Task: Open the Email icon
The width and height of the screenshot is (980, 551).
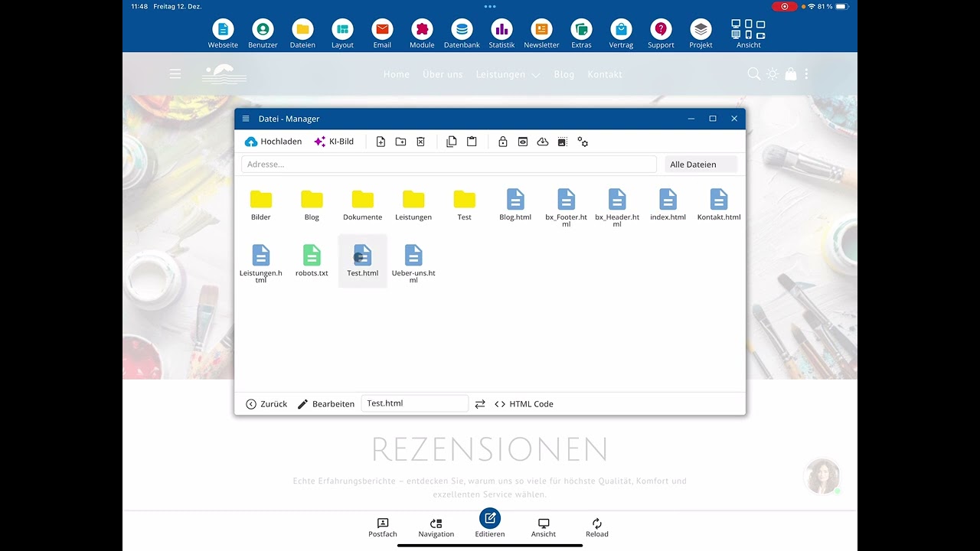Action: (382, 34)
